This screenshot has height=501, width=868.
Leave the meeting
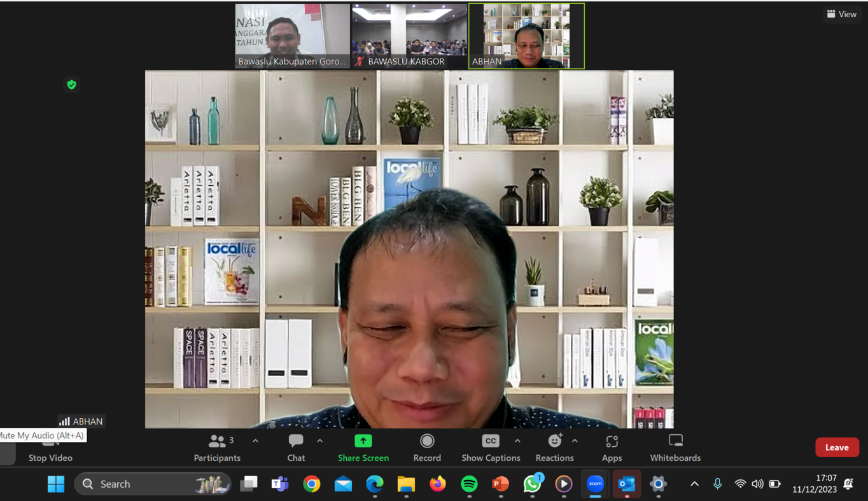[837, 448]
